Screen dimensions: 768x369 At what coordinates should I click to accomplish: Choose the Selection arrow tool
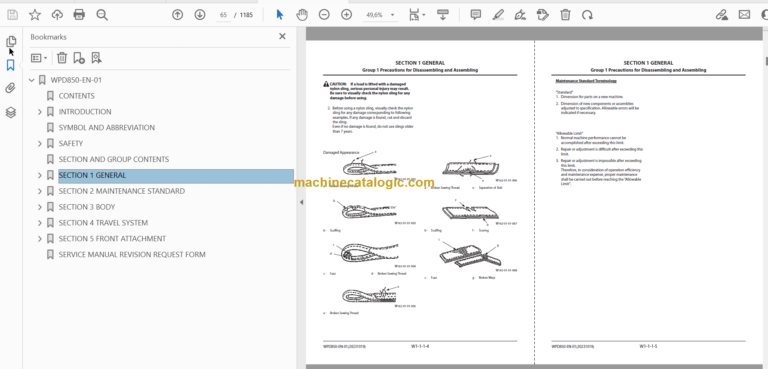[280, 15]
